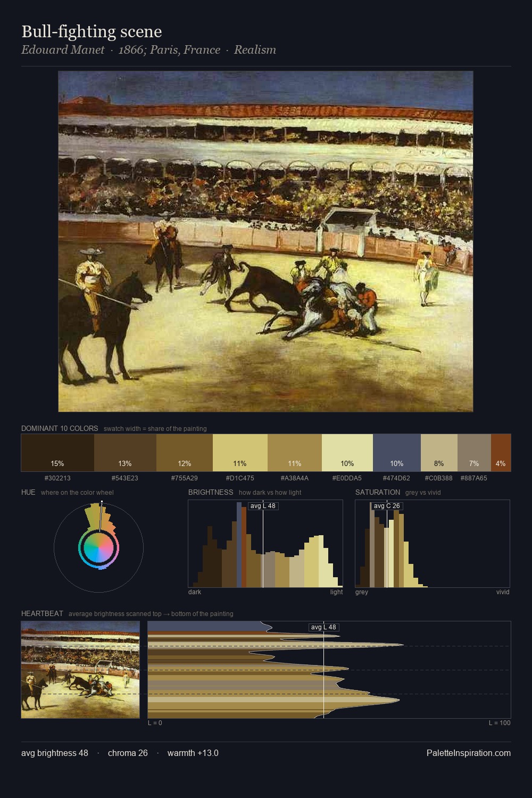This screenshot has height=798, width=532.
Task: Click the "#755A29" hex code text
Action: tap(185, 478)
